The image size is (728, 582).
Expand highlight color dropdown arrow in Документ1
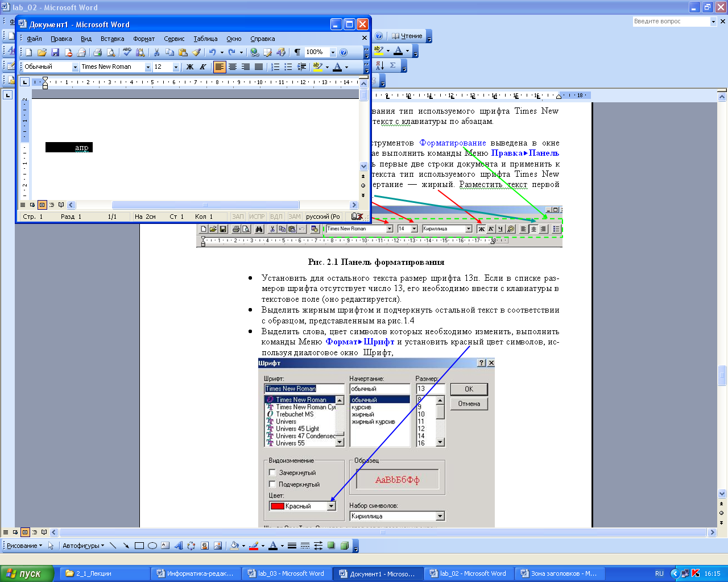tap(328, 67)
